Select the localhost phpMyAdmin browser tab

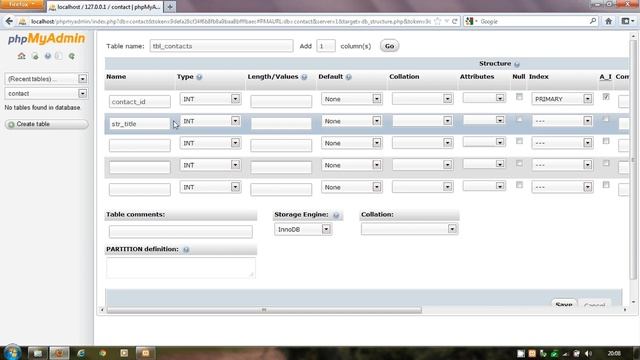(105, 7)
